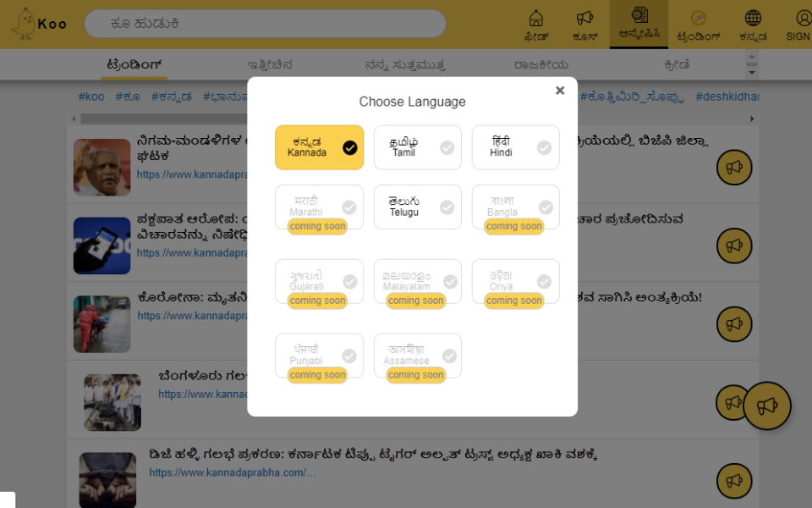Click the large floating megaphone compose button
The height and width of the screenshot is (508, 812).
767,406
